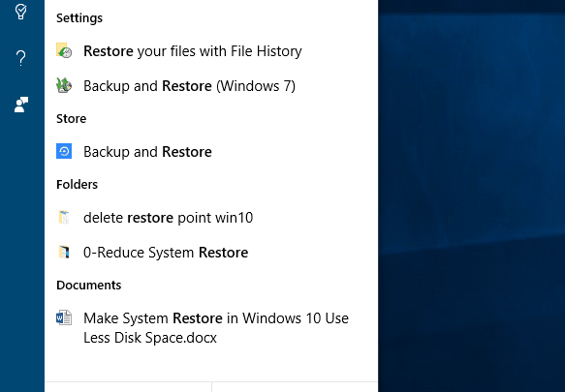
Task: Filter results by the Folders heading
Action: coord(77,184)
